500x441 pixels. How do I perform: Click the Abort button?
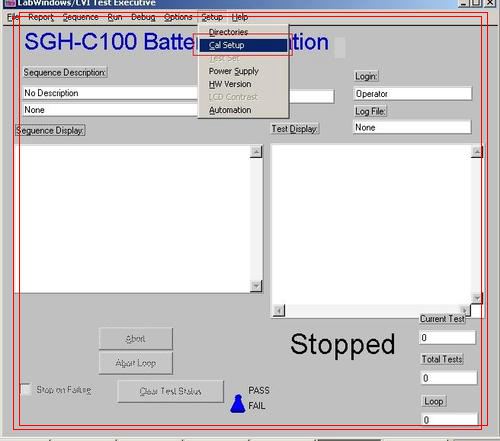136,339
